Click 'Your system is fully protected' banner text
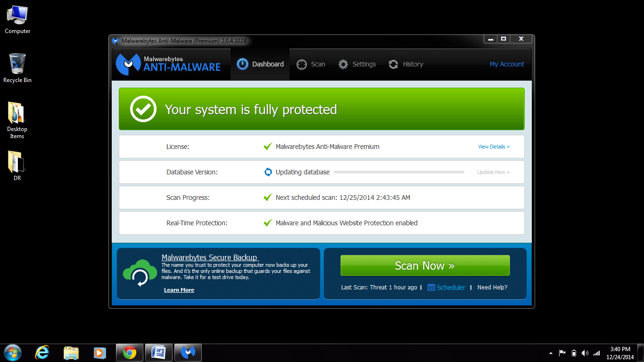This screenshot has height=362, width=644. point(251,109)
